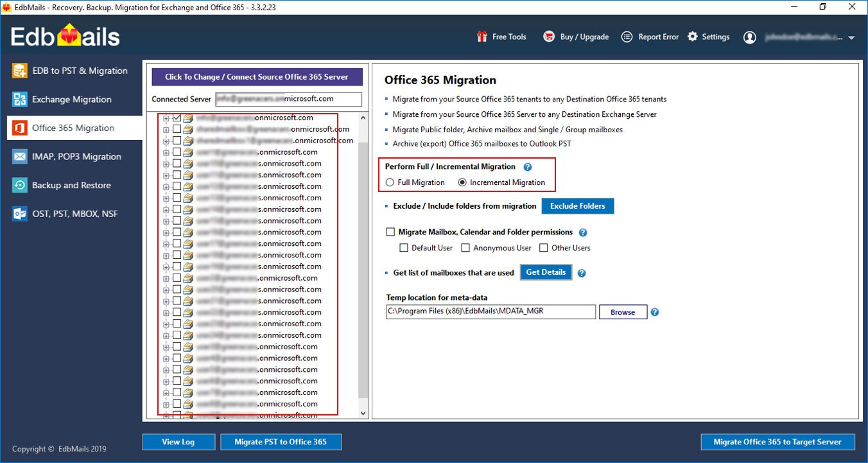The image size is (868, 463).
Task: Open OST, PST, MBOX, NSF section
Action: coord(74,214)
